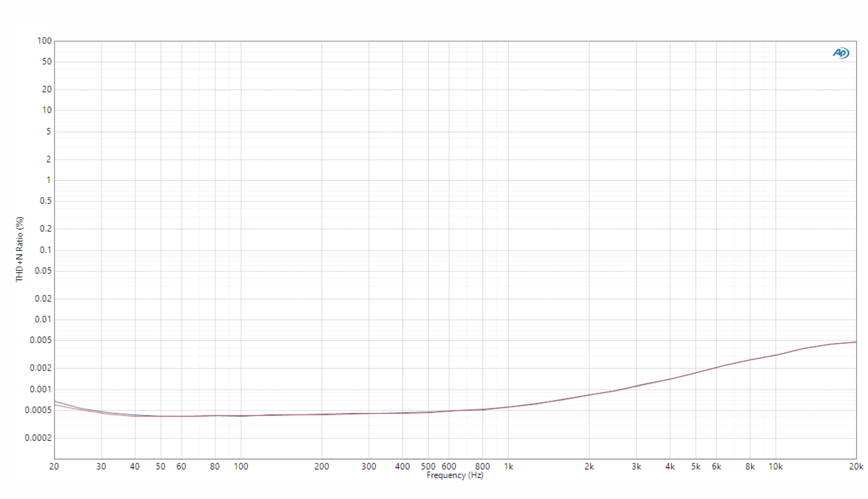Click the X axis label '8k'

(750, 466)
